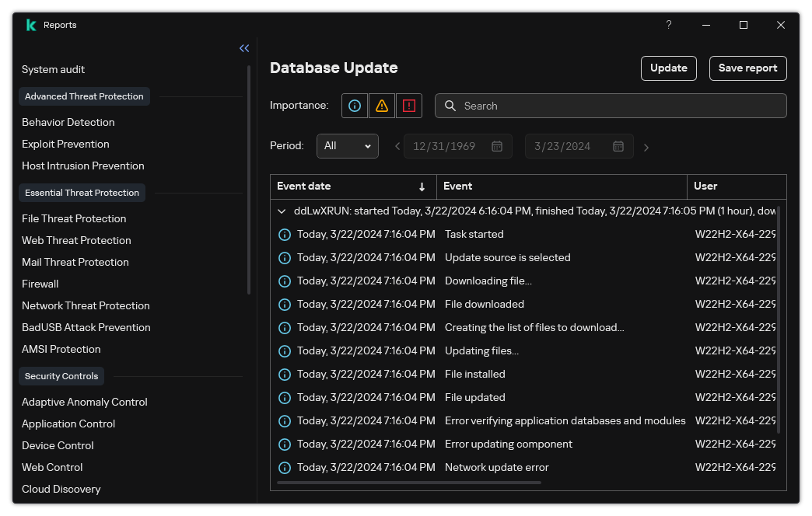Click the Save report button
This screenshot has width=812, height=516.
tap(747, 68)
